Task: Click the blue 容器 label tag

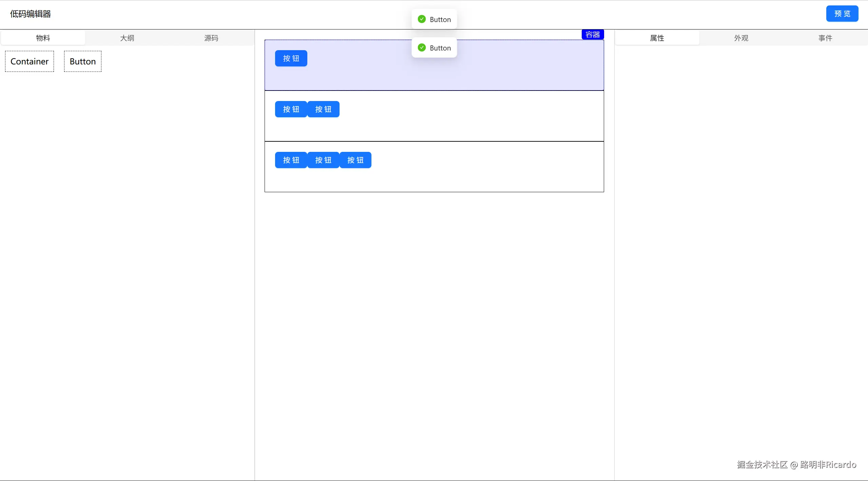Action: (x=592, y=35)
